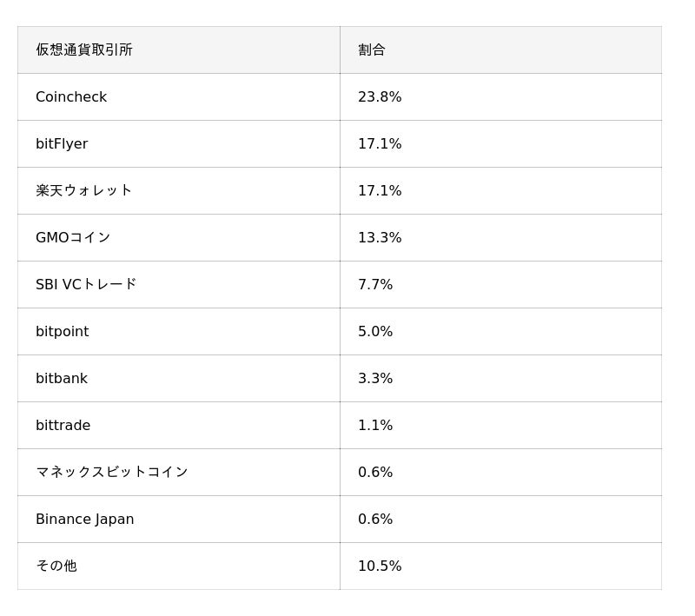The image size is (695, 616).
Task: Select the Binance Japan cell
Action: [84, 520]
